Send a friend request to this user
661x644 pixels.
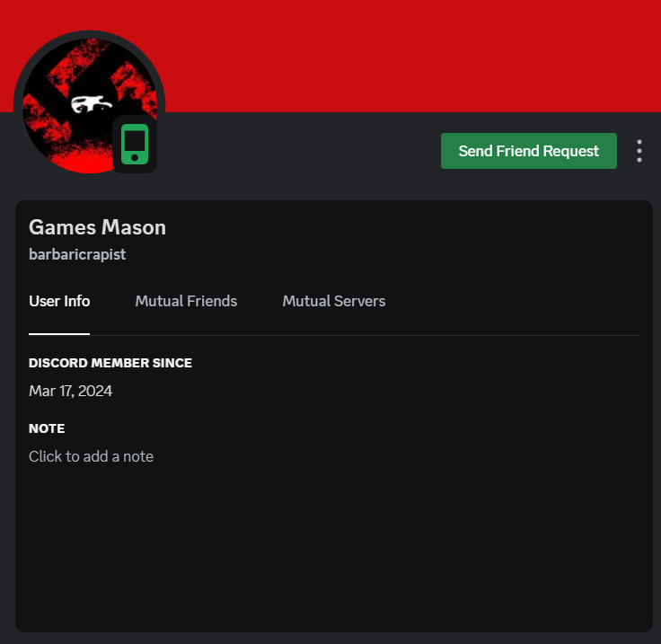click(x=529, y=151)
